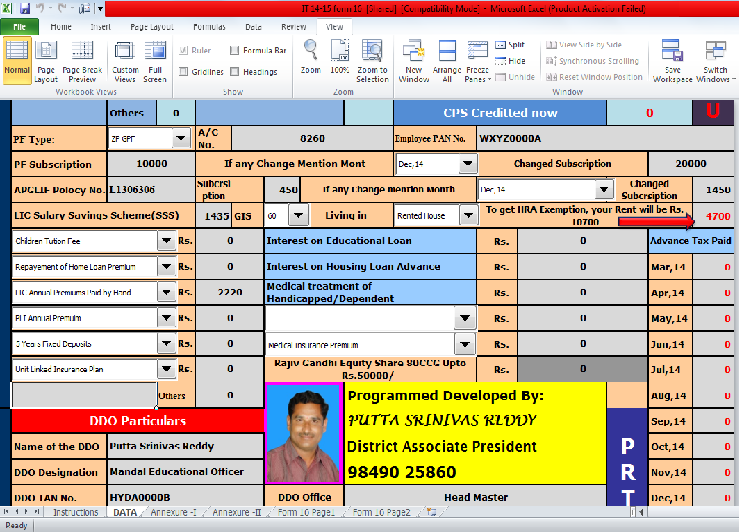Open Switch Windows menu
Screen dimensions: 739x532
(715, 62)
